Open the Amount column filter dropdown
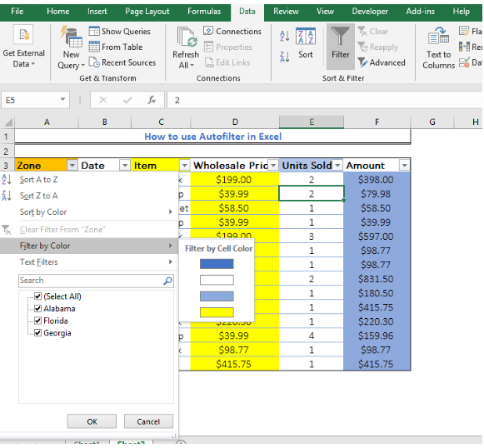 pos(404,166)
